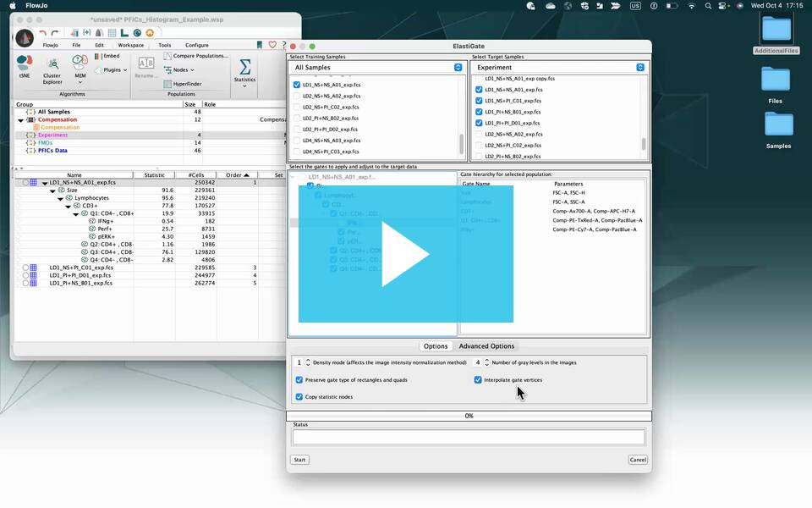This screenshot has height=508, width=812.
Task: Check LD2_NS+PI_C02_exp.fcs in training samples
Action: tap(297, 108)
